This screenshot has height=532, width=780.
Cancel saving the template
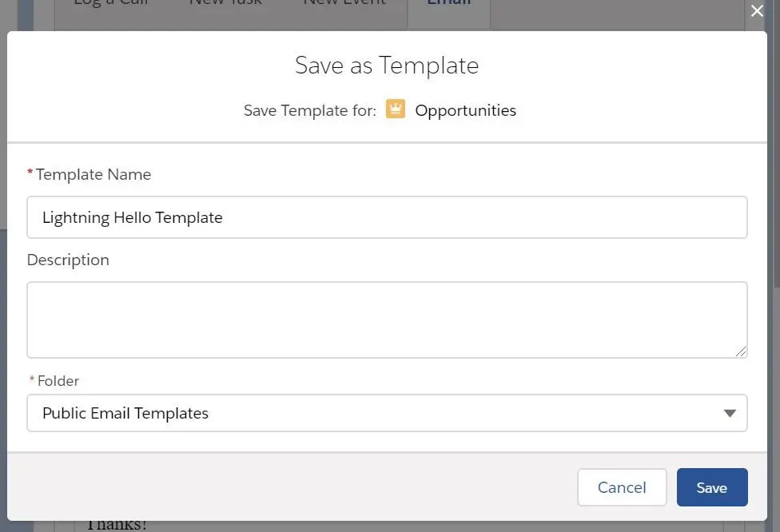[x=622, y=487]
